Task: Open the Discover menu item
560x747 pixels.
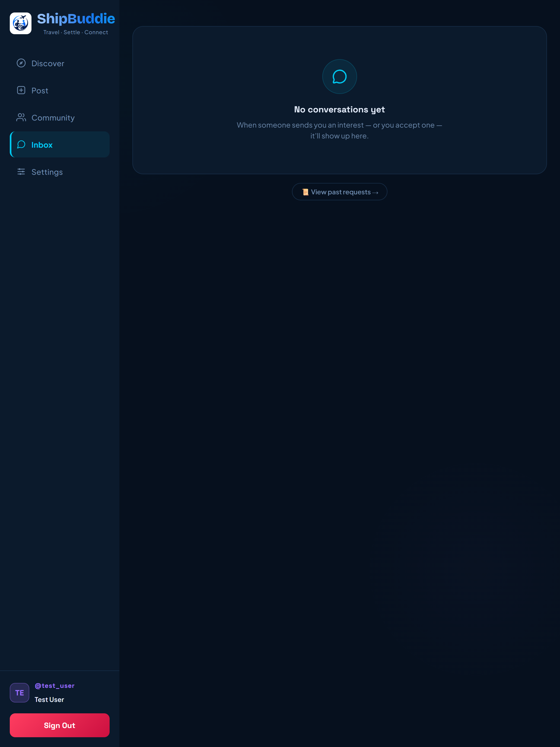Action: click(x=60, y=63)
